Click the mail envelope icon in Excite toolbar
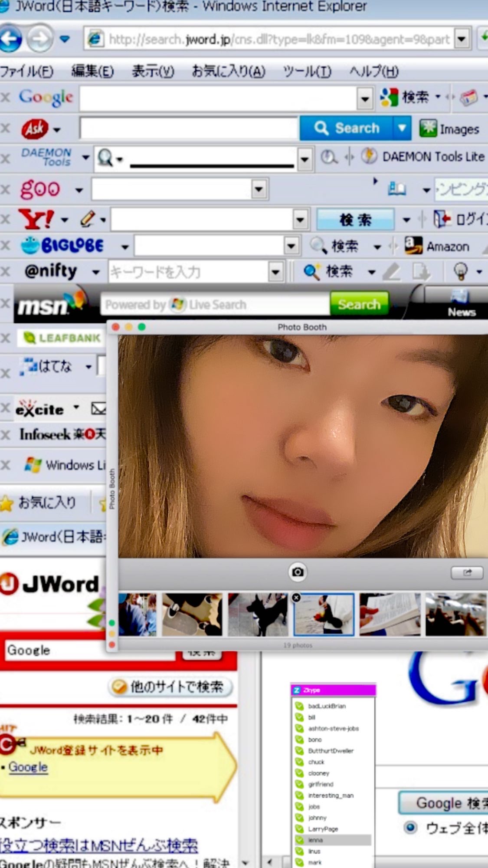 [98, 408]
